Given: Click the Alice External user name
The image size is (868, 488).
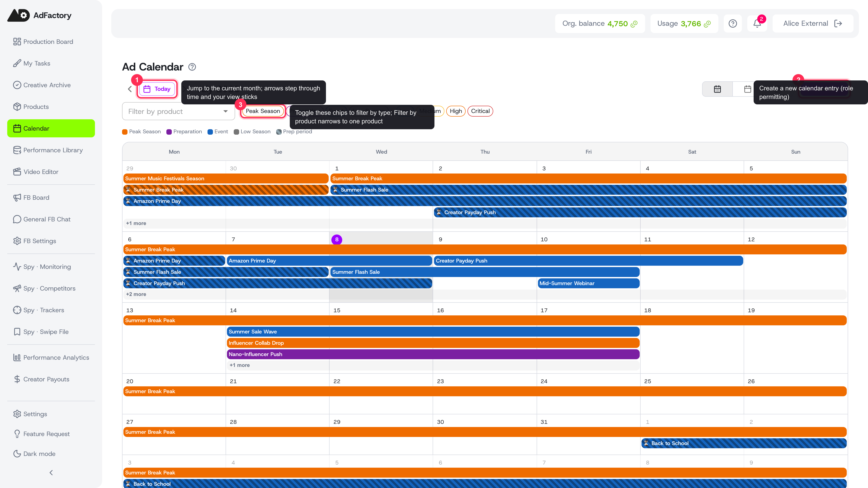Looking at the screenshot, I should 805,23.
